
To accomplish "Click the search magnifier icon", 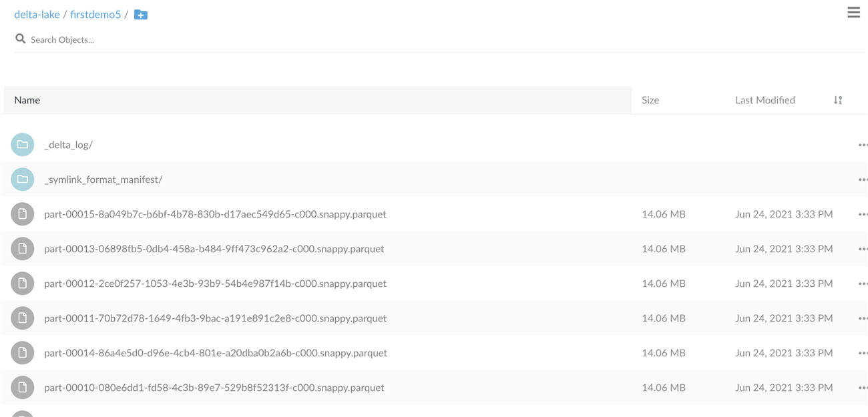I will [x=20, y=39].
